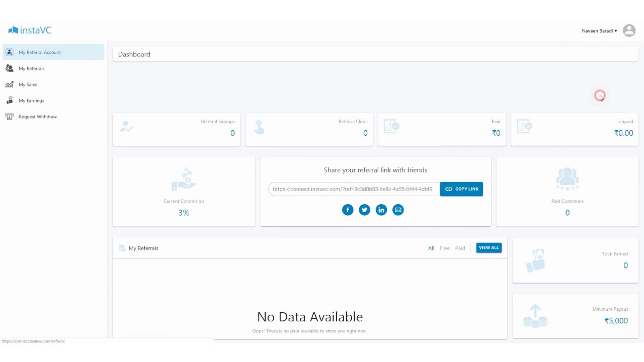644x362 pixels.
Task: Click the Referral Clicks value 0
Action: pos(365,133)
